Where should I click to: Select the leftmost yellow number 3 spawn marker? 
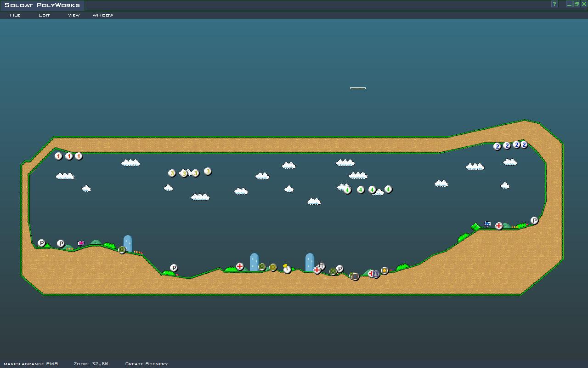pos(172,173)
